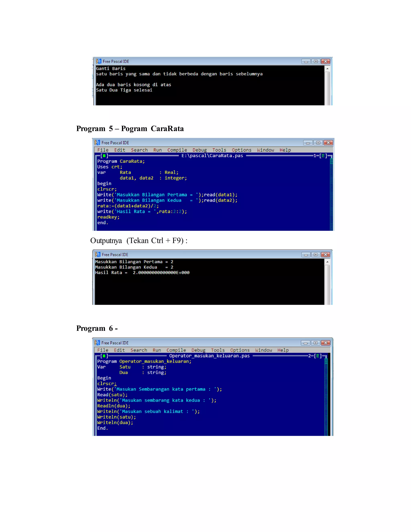The height and width of the screenshot is (532, 411).
Task: Open Window menu in Operator_masukan_keluaran IDE window
Action: 264,350
